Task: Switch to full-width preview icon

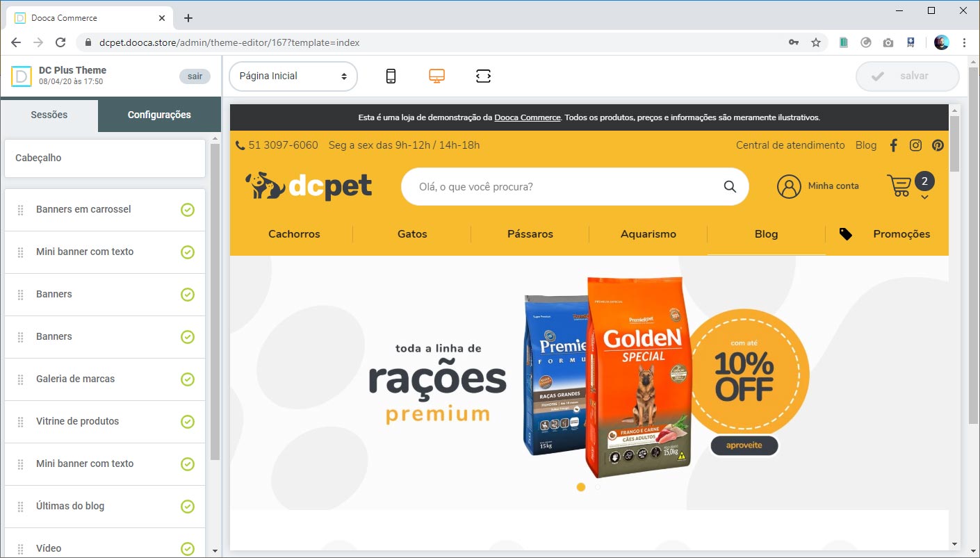Action: click(483, 76)
